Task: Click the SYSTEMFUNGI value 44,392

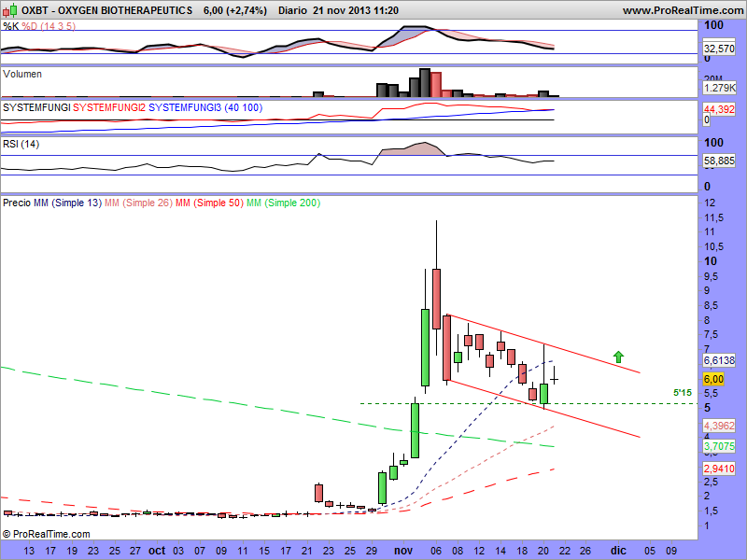Action: 719,109
